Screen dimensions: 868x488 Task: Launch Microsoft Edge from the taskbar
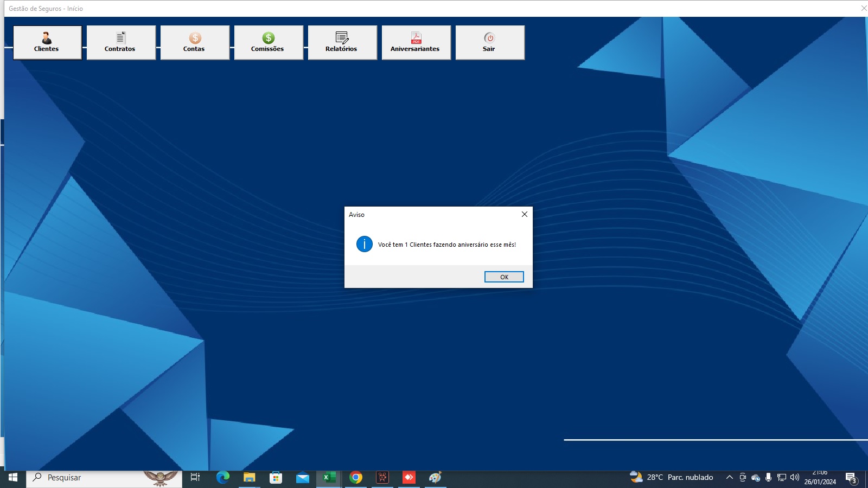222,477
